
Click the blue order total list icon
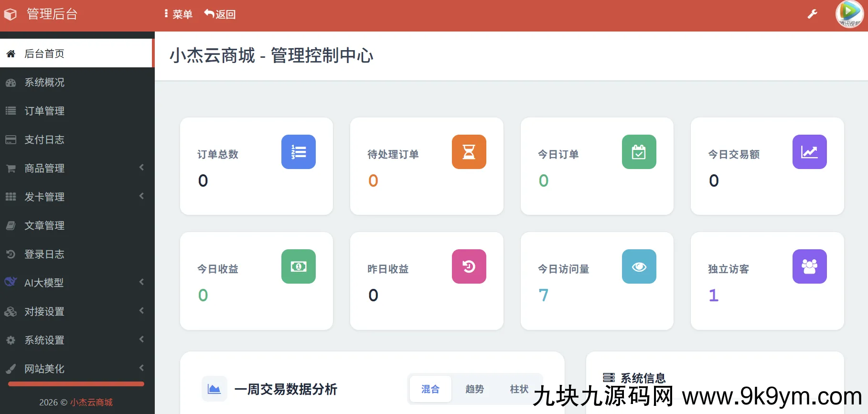299,152
